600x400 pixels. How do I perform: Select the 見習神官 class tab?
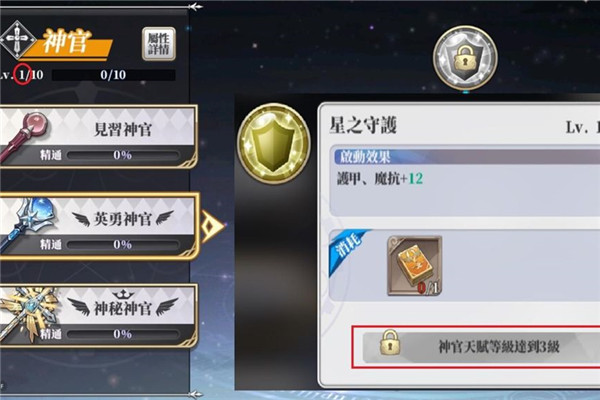click(99, 137)
